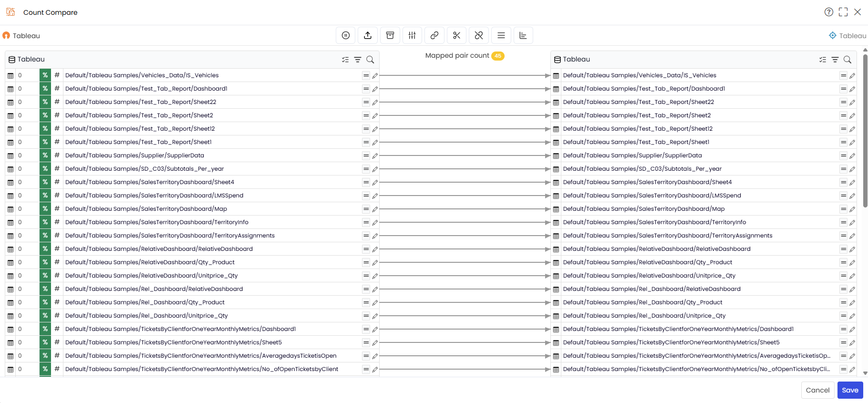Click the pause icon in the top toolbar
Image resolution: width=868 pixels, height=403 pixels.
(x=346, y=35)
